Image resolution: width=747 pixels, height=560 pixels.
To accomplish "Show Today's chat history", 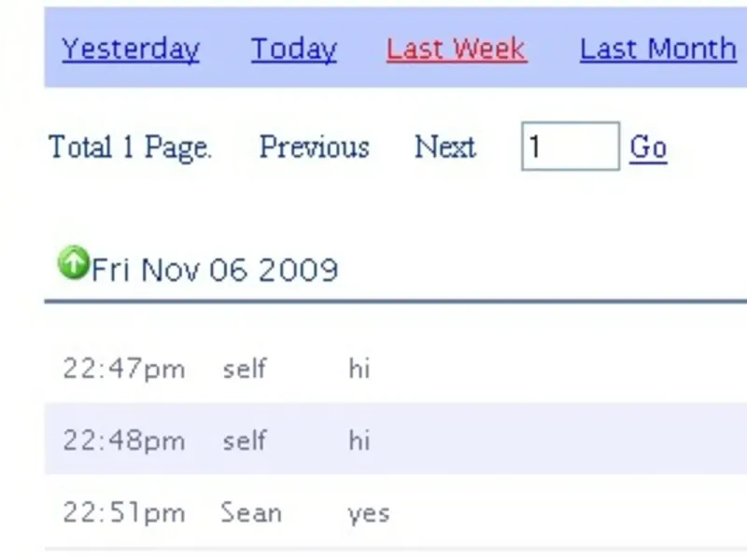I will click(x=293, y=49).
